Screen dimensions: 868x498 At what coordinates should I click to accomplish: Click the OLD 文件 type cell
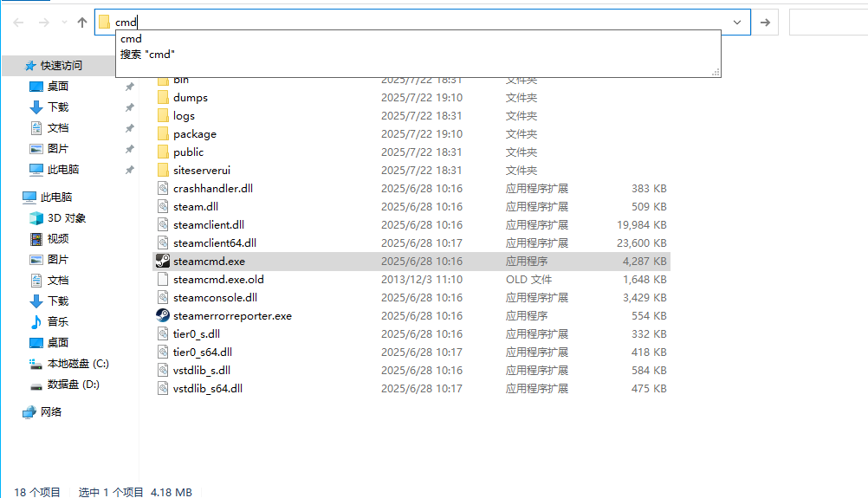coord(528,280)
